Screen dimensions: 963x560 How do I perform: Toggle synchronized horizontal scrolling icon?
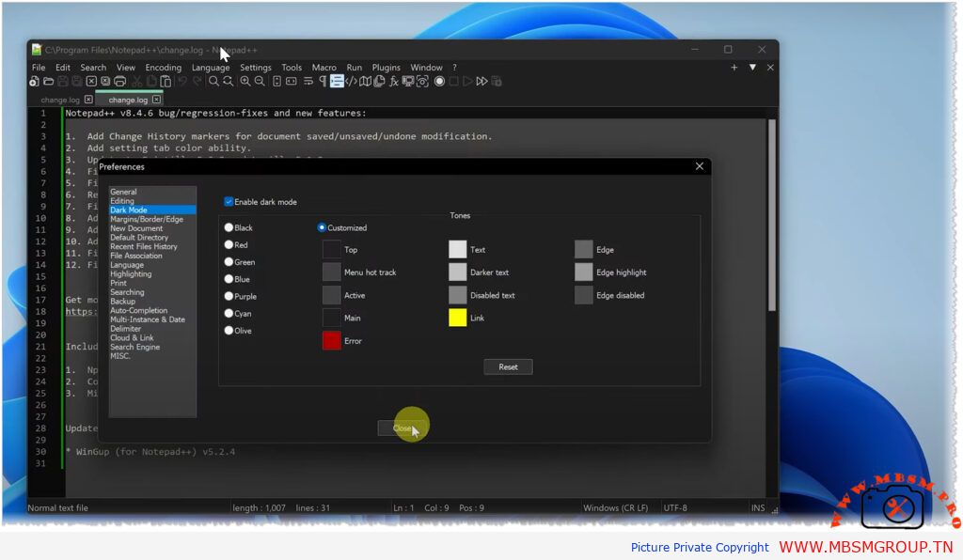pyautogui.click(x=292, y=82)
